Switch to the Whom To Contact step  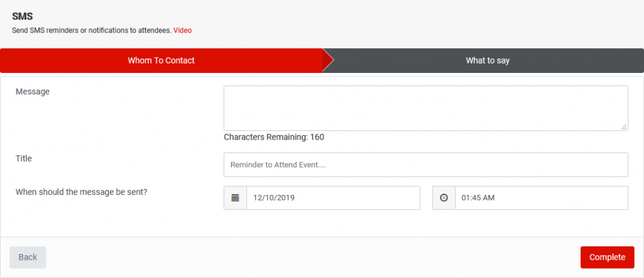pos(161,61)
